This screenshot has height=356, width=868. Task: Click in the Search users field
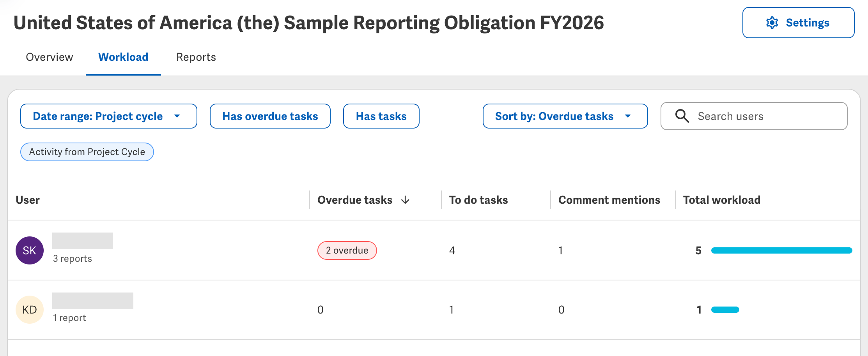[754, 116]
